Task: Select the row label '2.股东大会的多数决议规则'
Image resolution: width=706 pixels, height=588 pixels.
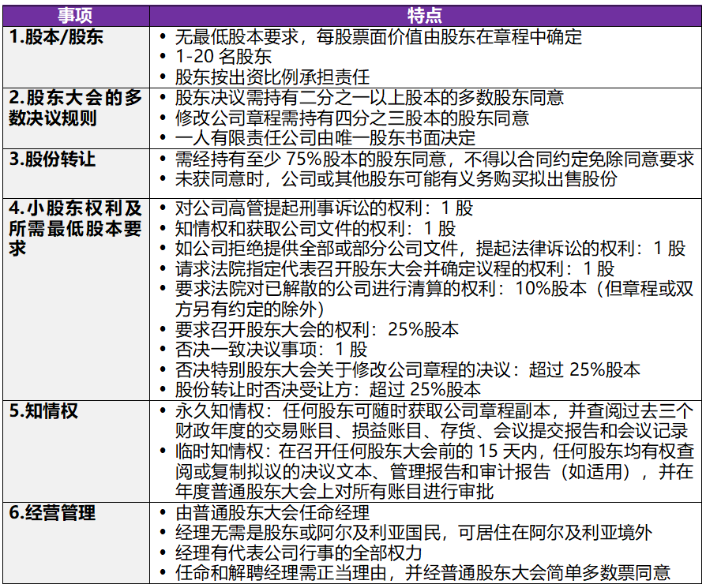Action: point(76,107)
